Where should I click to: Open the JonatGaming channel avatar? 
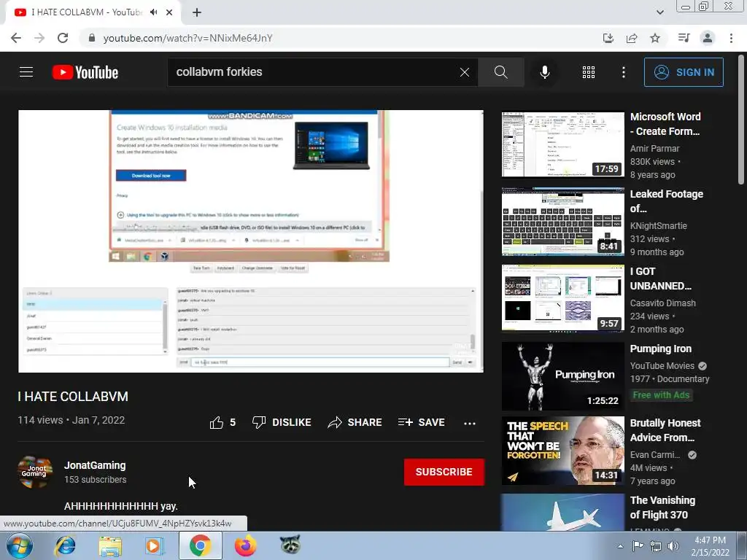click(x=35, y=472)
